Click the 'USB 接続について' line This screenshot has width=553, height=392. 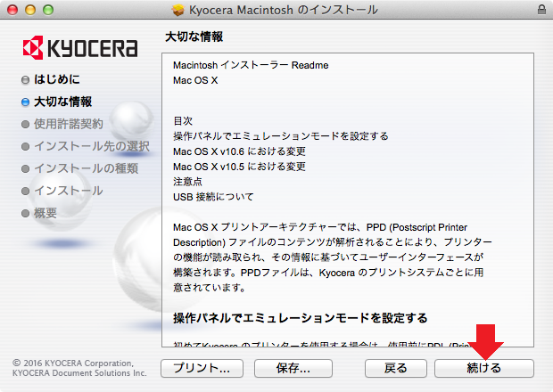(213, 197)
